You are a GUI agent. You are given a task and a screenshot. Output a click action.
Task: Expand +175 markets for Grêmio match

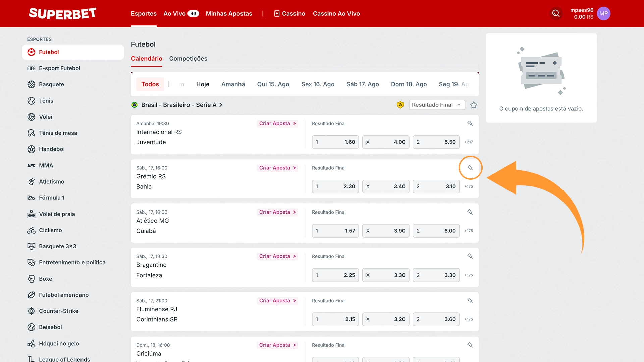(469, 186)
